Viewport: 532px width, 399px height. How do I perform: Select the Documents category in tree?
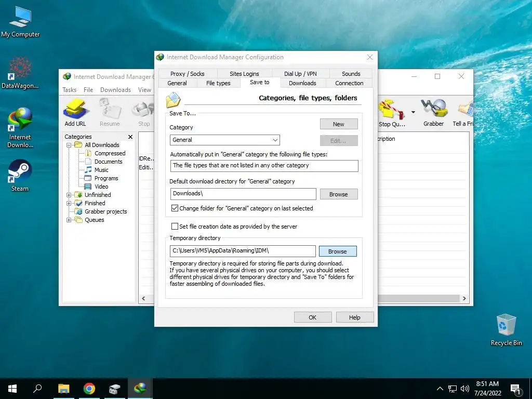point(108,162)
